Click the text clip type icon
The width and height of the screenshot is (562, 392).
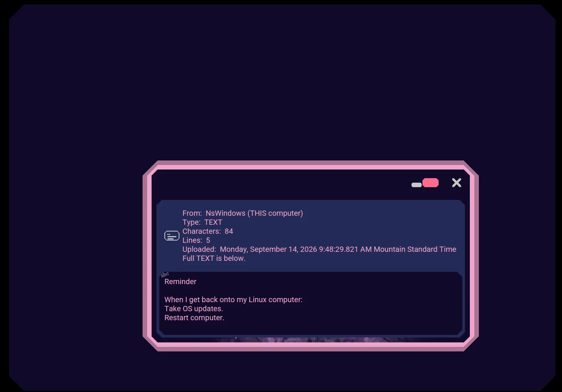172,236
